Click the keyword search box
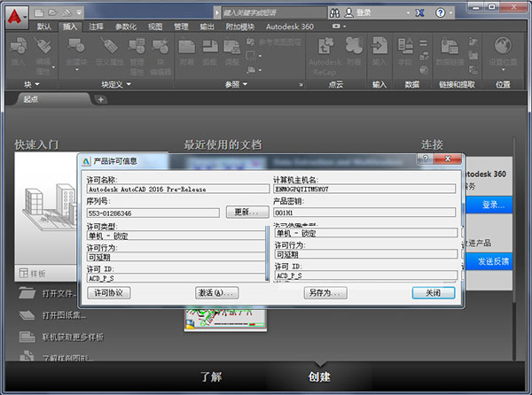532x395 pixels. pos(274,13)
